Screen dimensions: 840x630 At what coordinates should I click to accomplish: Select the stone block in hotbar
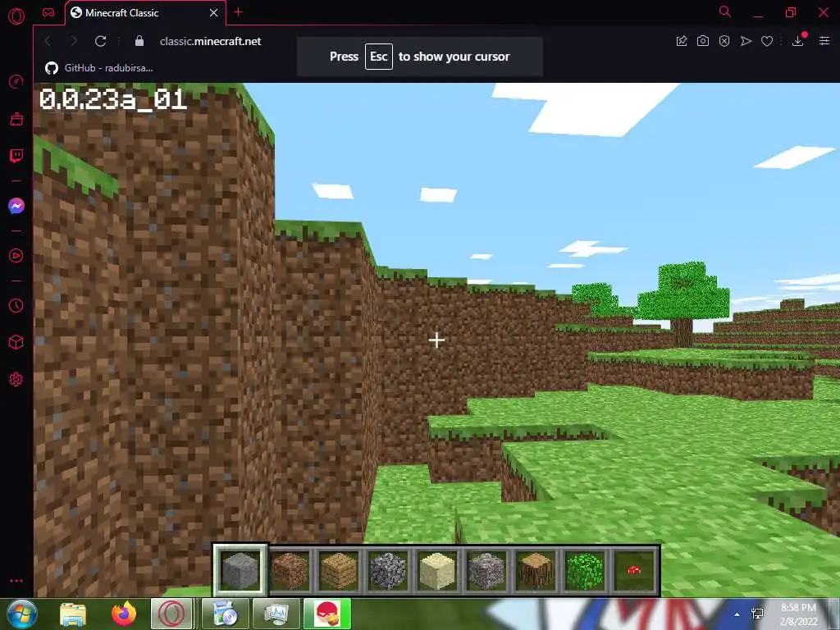tap(240, 570)
